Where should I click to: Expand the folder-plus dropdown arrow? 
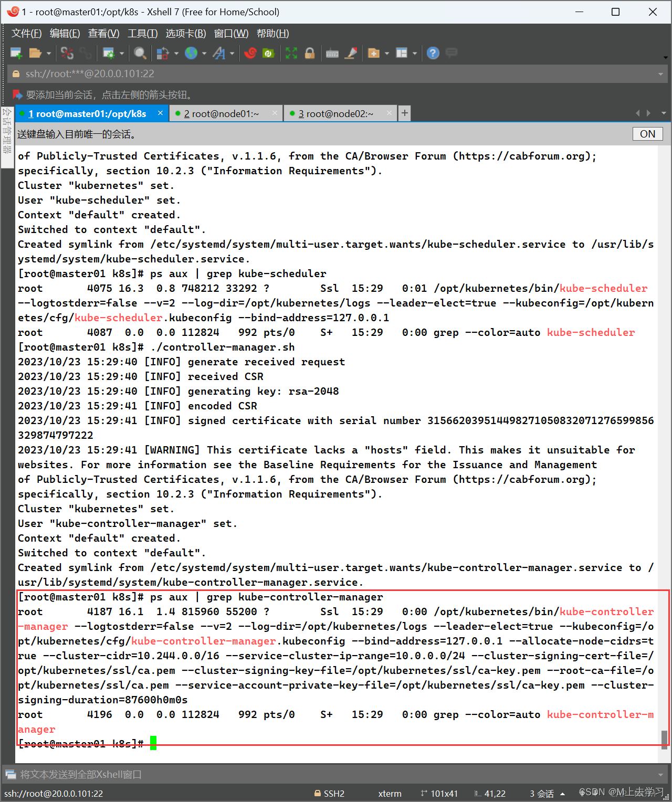coord(387,53)
